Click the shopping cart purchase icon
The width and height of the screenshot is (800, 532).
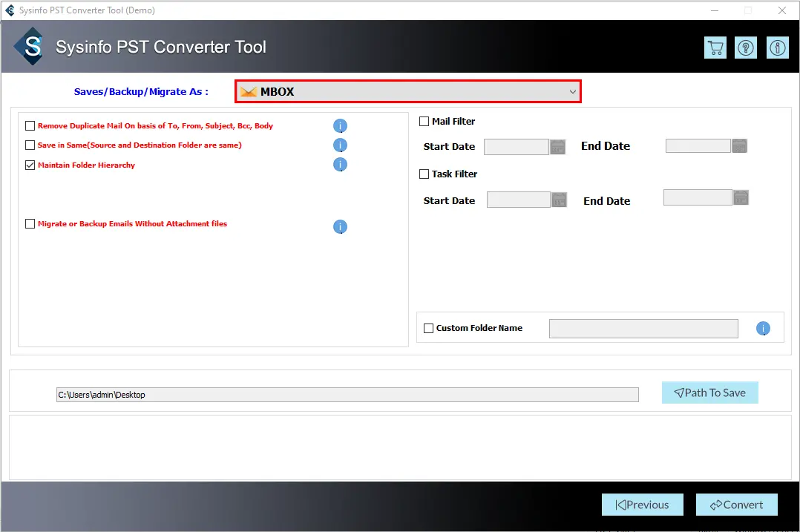(715, 48)
